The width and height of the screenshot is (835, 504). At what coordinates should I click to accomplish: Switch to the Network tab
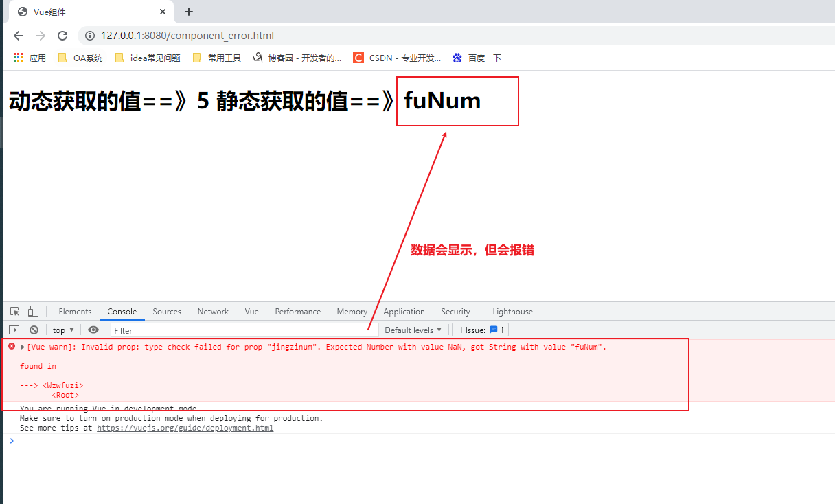(212, 311)
